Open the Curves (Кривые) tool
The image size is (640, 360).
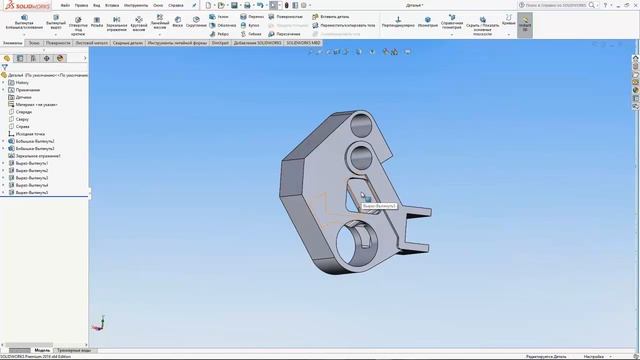[x=509, y=20]
